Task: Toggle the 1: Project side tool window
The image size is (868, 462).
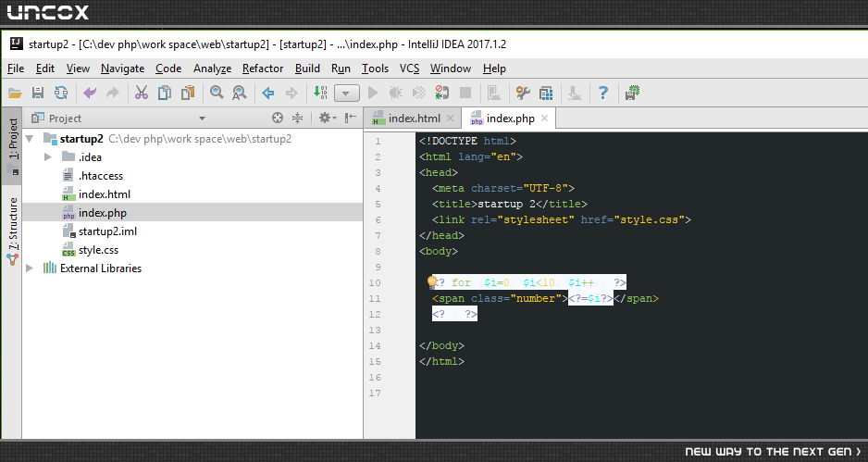Action: [13, 145]
